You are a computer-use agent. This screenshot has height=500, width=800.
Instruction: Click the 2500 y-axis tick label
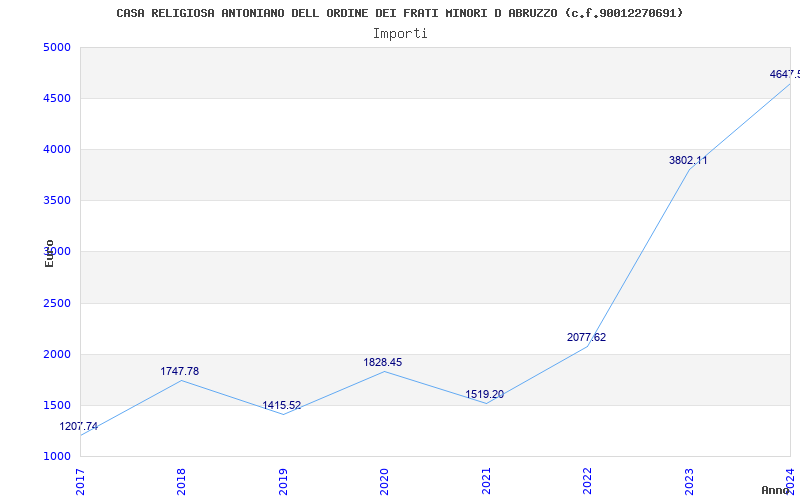tap(57, 303)
